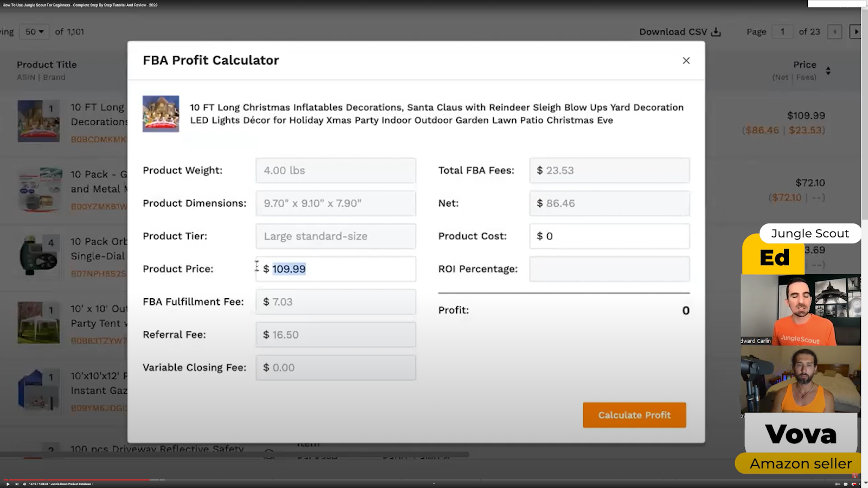868x488 pixels.
Task: Open the Jungle Scout Product Database chapter label
Action: [72, 484]
